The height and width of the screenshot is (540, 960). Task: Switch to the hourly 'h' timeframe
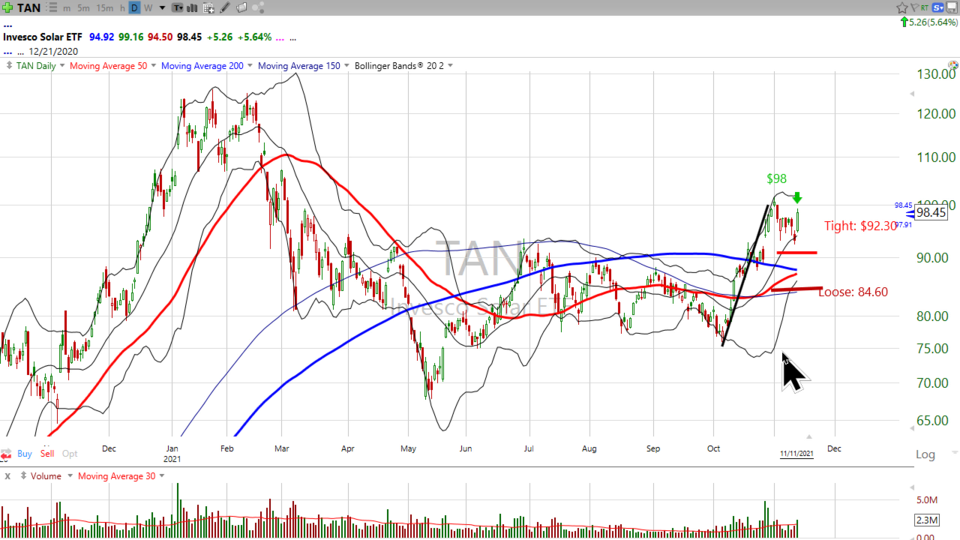click(x=122, y=8)
